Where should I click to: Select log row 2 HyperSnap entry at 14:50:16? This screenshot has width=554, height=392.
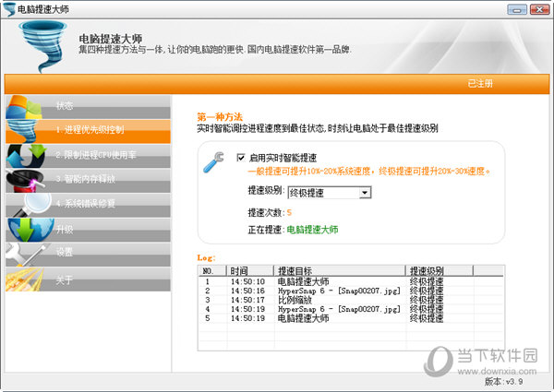coord(351,291)
